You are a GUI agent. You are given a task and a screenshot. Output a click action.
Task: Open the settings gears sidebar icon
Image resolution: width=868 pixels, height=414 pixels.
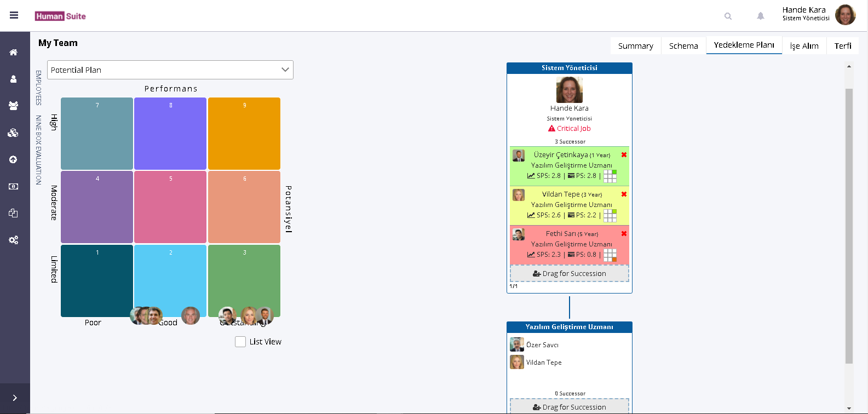[x=14, y=240]
